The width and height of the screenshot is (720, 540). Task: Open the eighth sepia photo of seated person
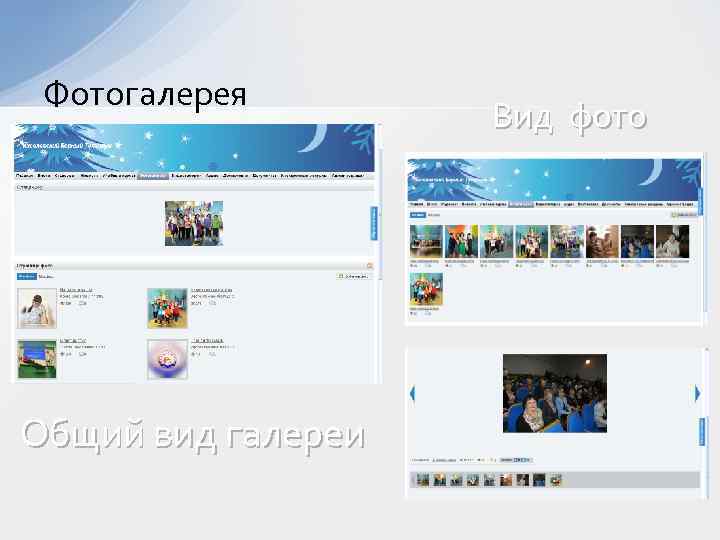(672, 242)
